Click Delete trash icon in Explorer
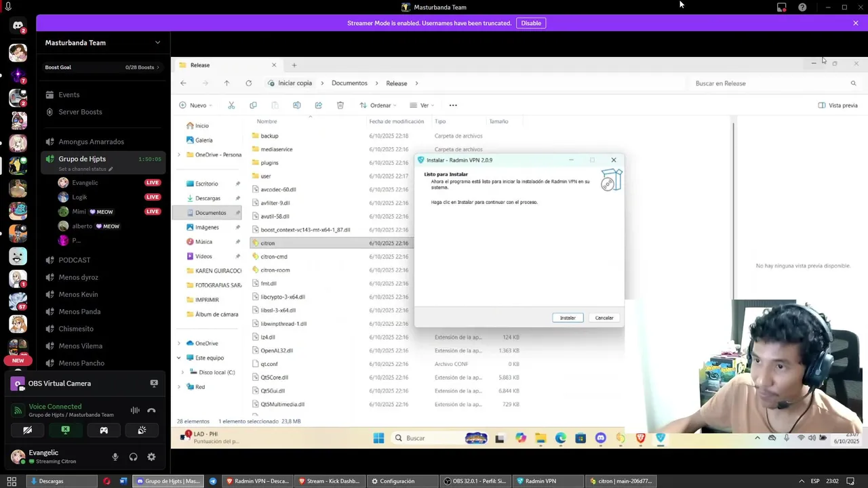This screenshot has height=488, width=868. (340, 105)
